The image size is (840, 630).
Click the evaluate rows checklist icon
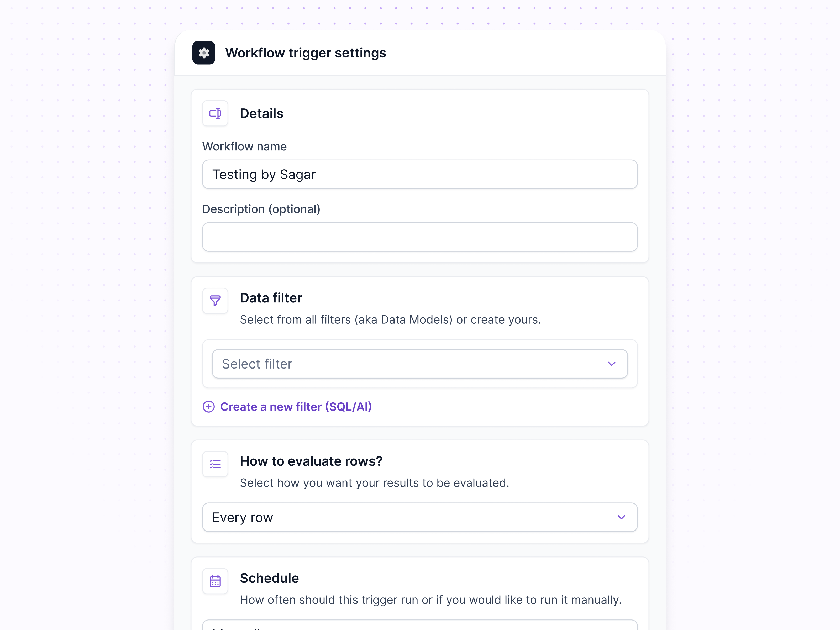coord(215,464)
